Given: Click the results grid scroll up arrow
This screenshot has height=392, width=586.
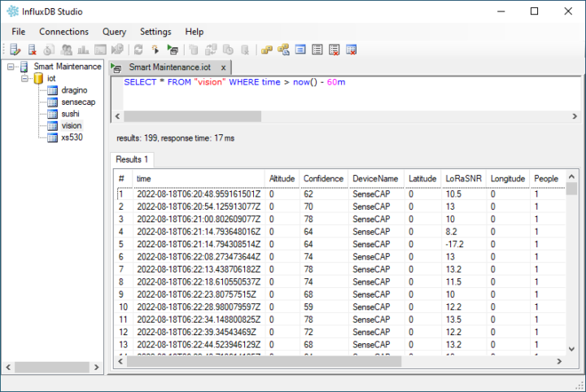Looking at the screenshot, I should point(571,177).
